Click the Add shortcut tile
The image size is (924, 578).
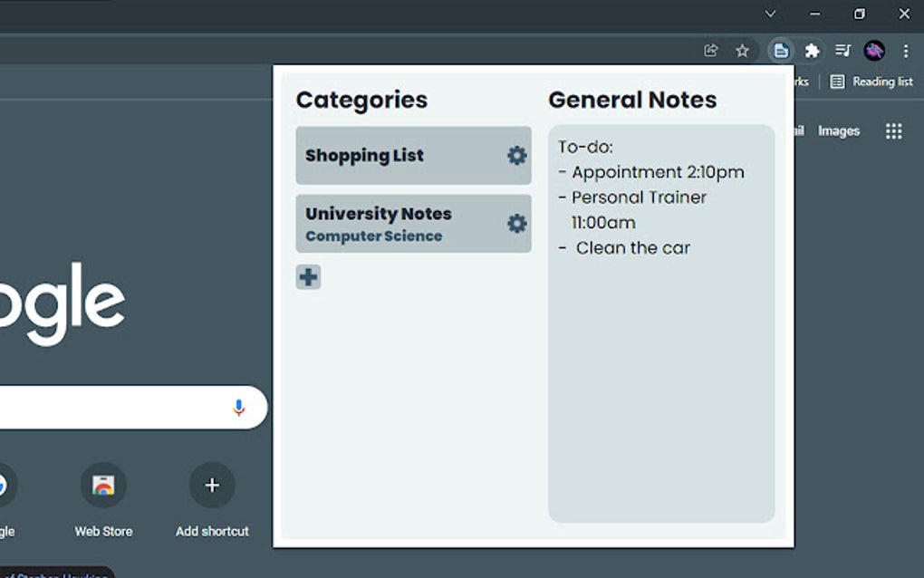(x=212, y=486)
